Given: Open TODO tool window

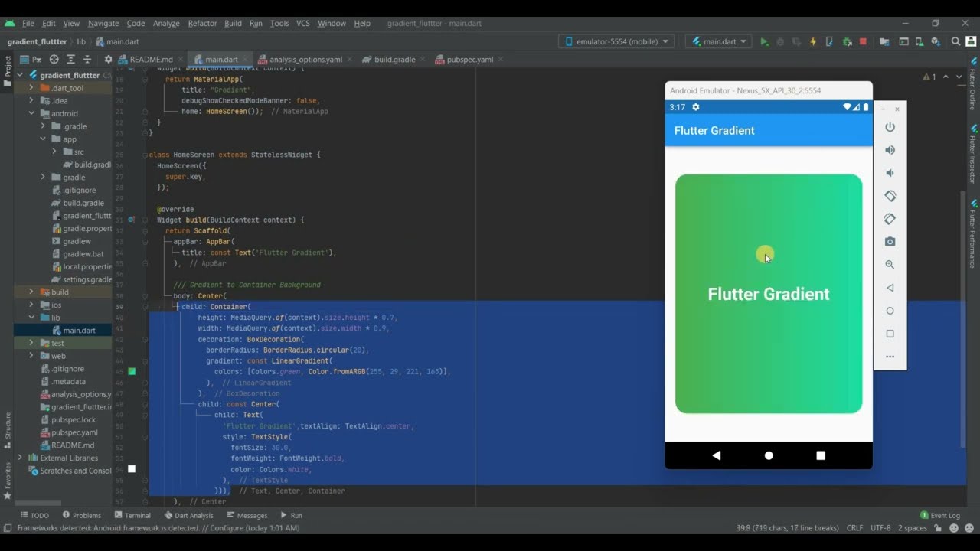Looking at the screenshot, I should click(x=34, y=515).
